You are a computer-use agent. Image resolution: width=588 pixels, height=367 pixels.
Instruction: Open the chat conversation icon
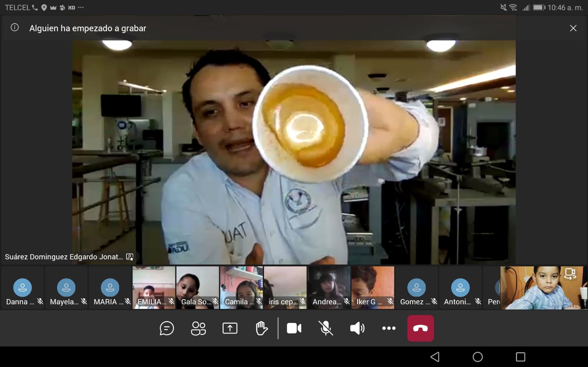tap(167, 328)
